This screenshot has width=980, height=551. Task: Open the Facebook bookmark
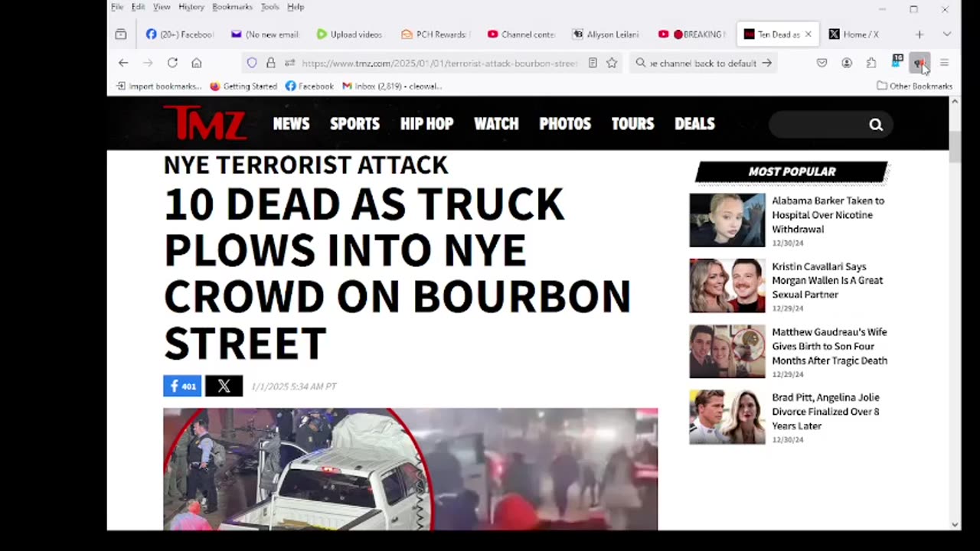[309, 86]
